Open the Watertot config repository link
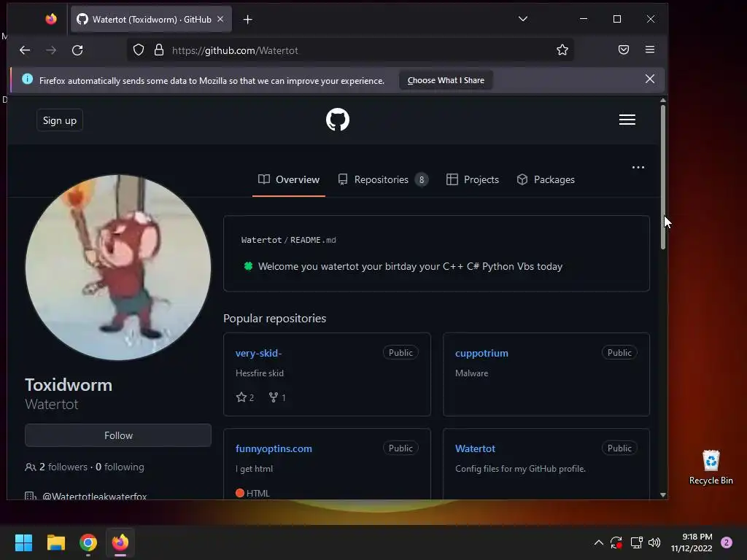This screenshot has width=747, height=560. click(475, 448)
